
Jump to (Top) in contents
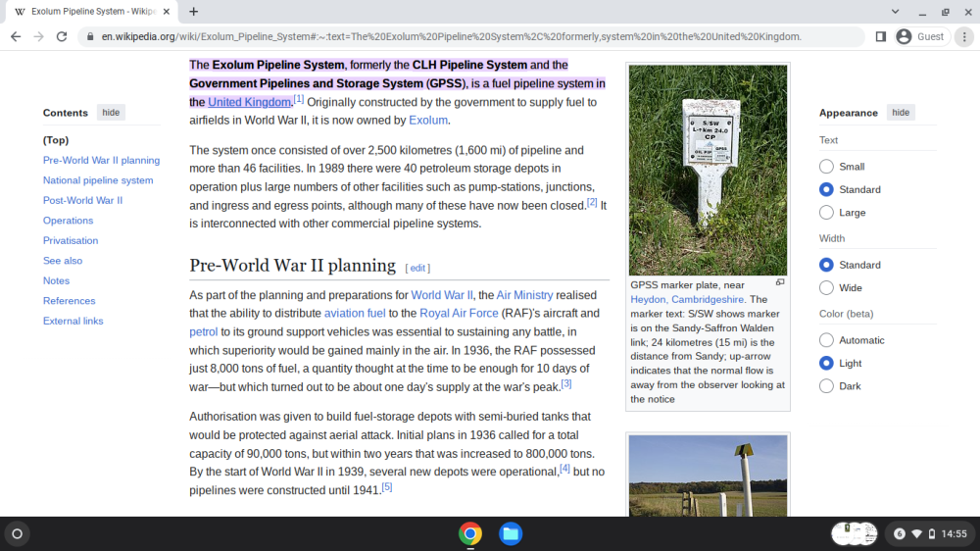tap(56, 140)
